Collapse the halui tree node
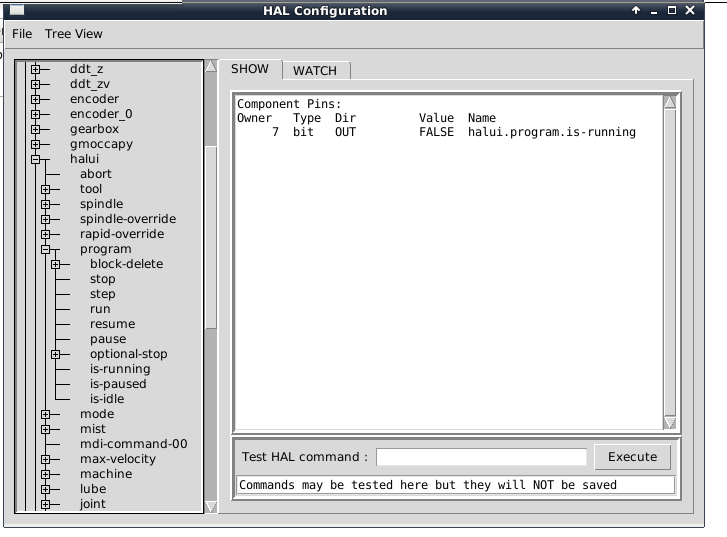The width and height of the screenshot is (727, 537). click(x=35, y=159)
